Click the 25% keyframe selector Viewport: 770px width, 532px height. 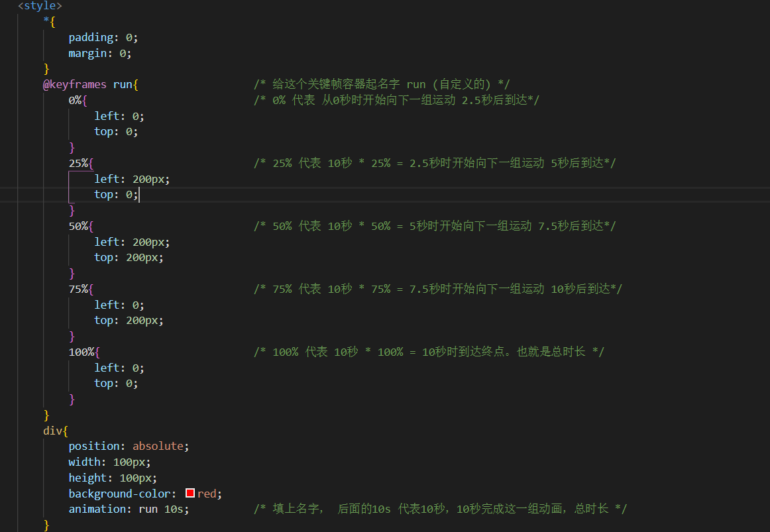click(81, 163)
